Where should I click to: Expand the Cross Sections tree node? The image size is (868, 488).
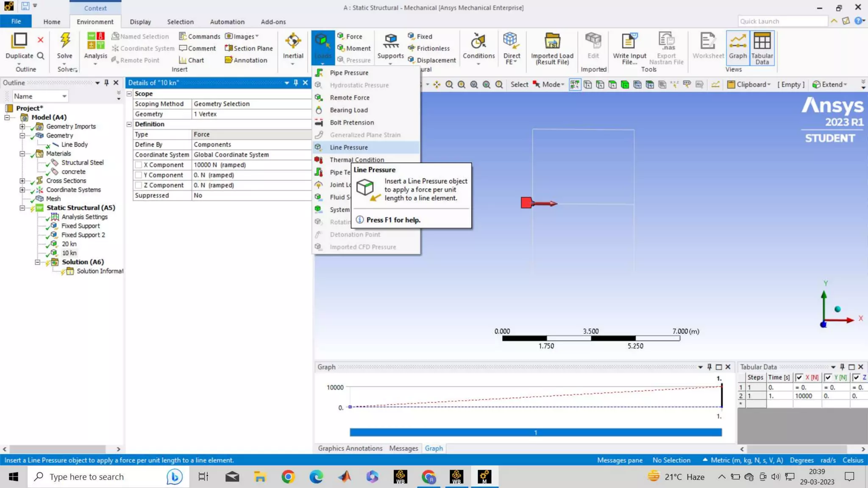[x=22, y=180]
